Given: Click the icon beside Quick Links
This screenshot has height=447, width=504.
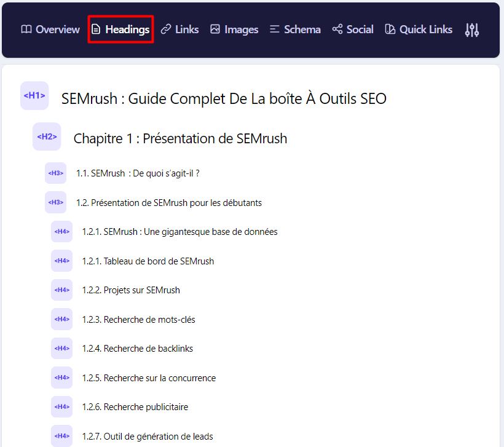Looking at the screenshot, I should pos(390,30).
